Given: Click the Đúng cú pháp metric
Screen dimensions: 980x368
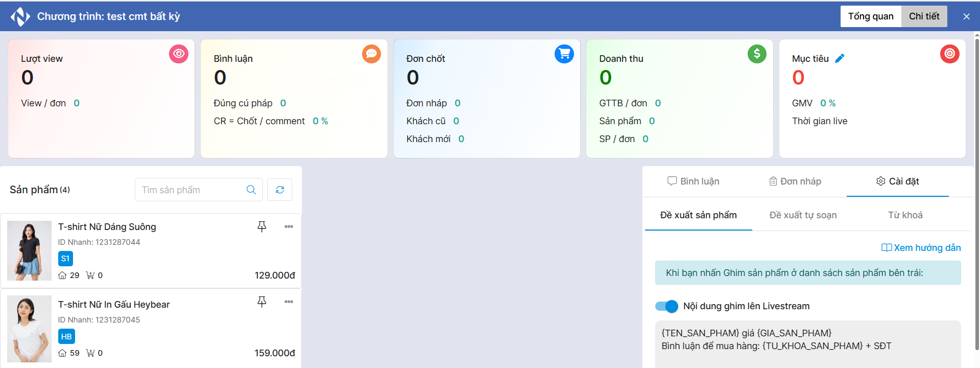Looking at the screenshot, I should point(250,103).
